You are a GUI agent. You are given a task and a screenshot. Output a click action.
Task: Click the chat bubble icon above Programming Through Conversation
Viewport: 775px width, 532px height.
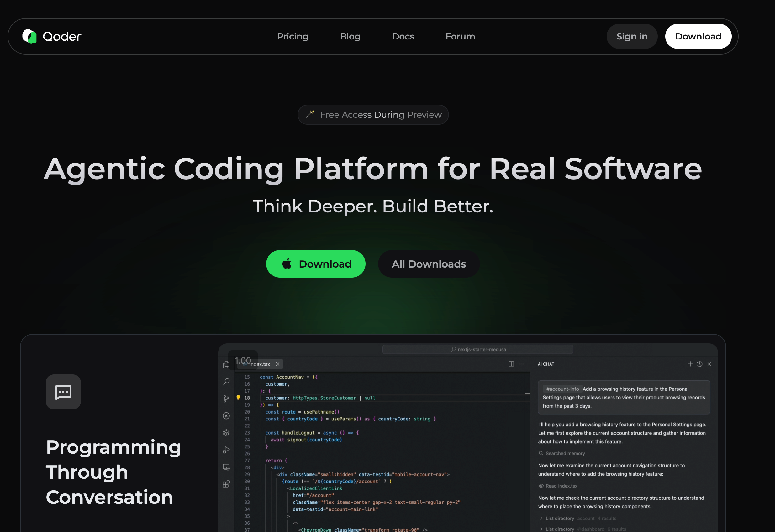pyautogui.click(x=63, y=392)
